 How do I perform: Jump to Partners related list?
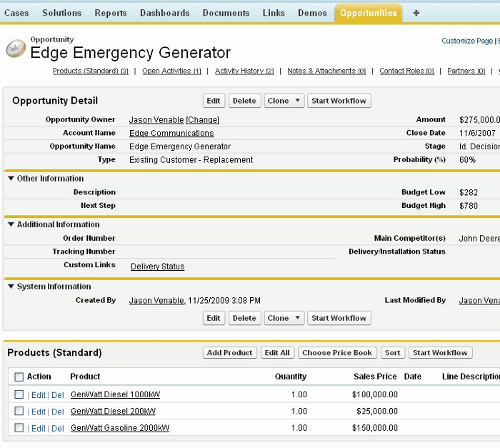tap(466, 71)
